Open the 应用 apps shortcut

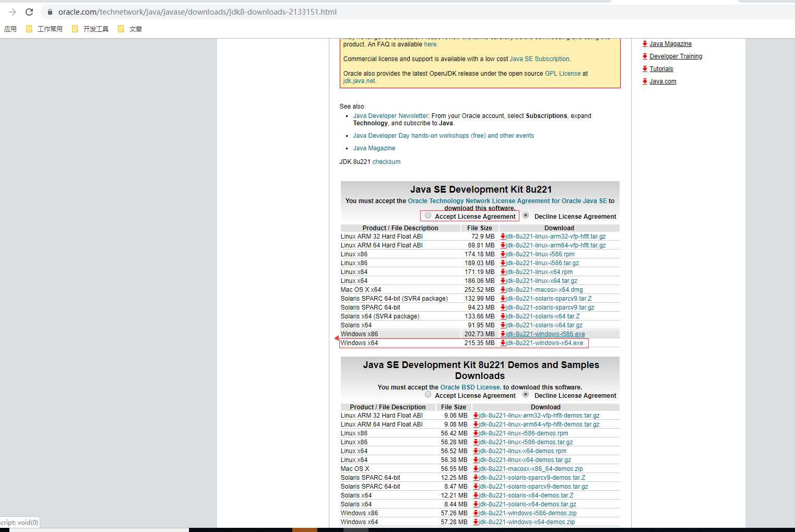[x=10, y=29]
